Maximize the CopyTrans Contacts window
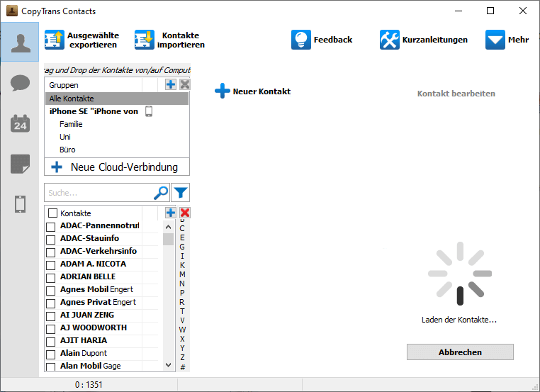This screenshot has width=540, height=392. click(x=490, y=11)
